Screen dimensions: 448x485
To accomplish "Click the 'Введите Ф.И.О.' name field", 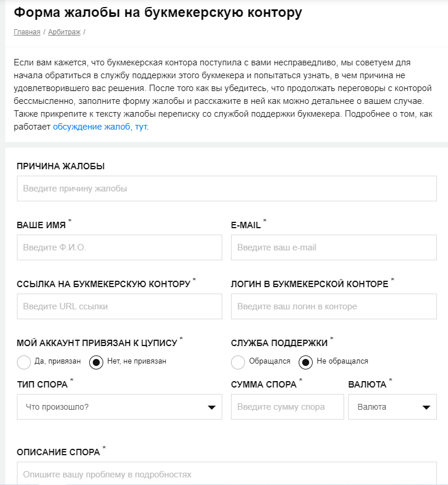I will click(x=120, y=247).
